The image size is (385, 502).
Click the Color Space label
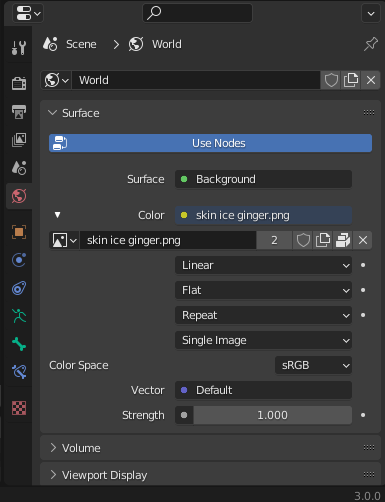point(79,365)
